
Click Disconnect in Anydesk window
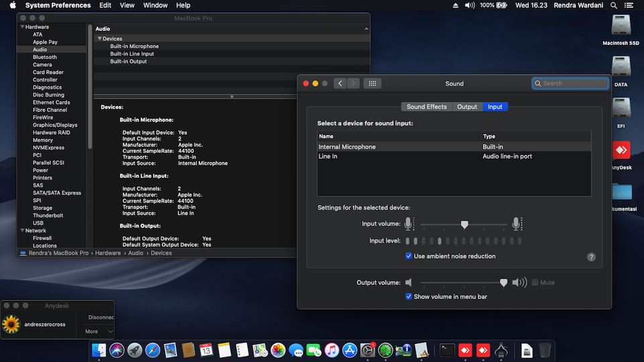click(101, 317)
